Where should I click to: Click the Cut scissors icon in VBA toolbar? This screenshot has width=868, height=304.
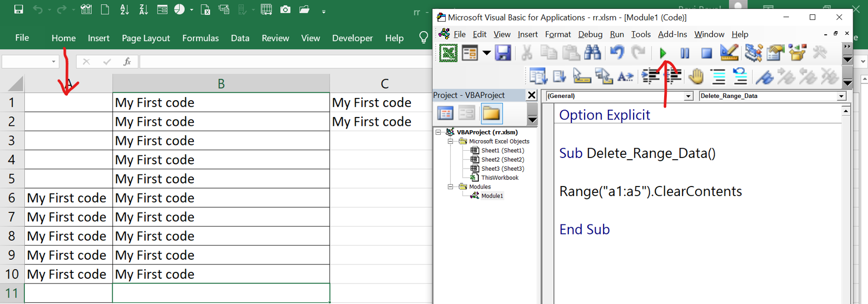527,53
